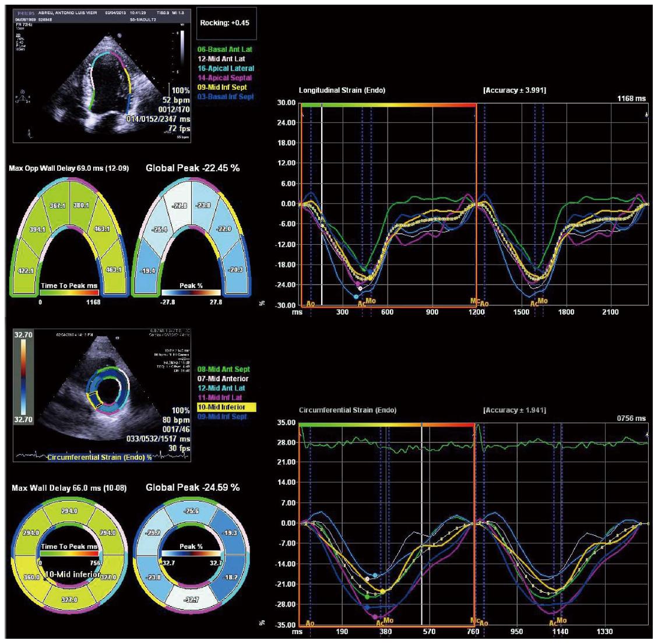Click the 30 fps frame rate readout
Viewport: 658px width, 644px height.
click(179, 448)
